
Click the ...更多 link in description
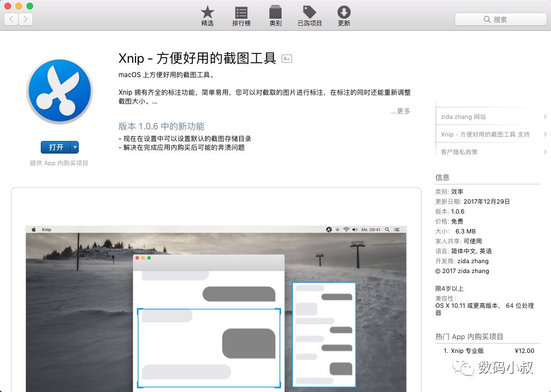tap(401, 111)
